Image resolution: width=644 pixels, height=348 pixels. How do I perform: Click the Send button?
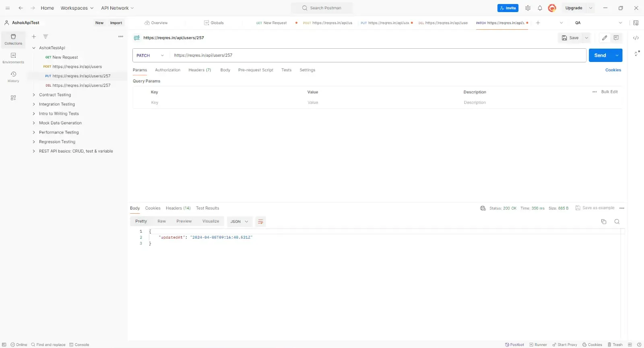pos(600,56)
